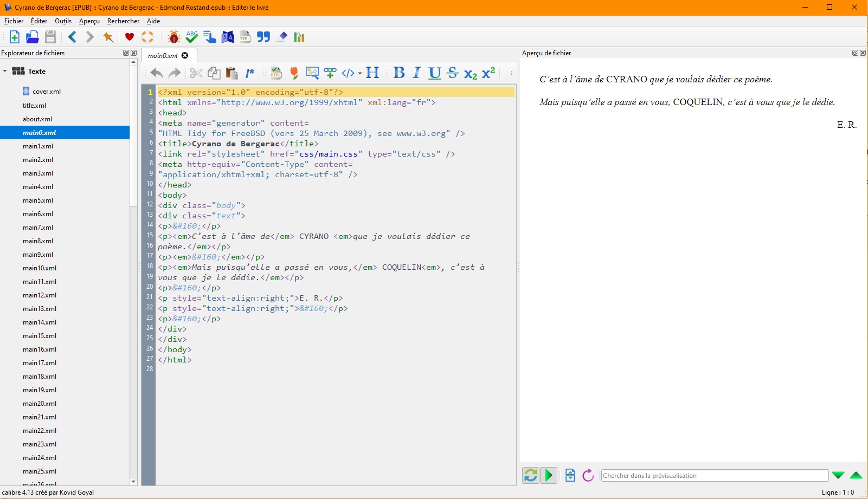This screenshot has width=868, height=499.
Task: Beautify the file using the tulip icon
Action: tap(294, 73)
